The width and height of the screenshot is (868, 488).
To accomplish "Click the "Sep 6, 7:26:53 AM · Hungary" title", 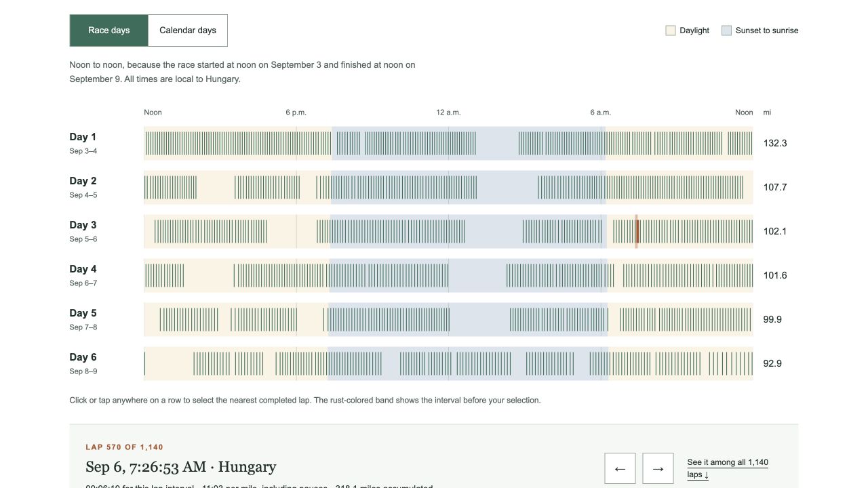I will point(181,467).
